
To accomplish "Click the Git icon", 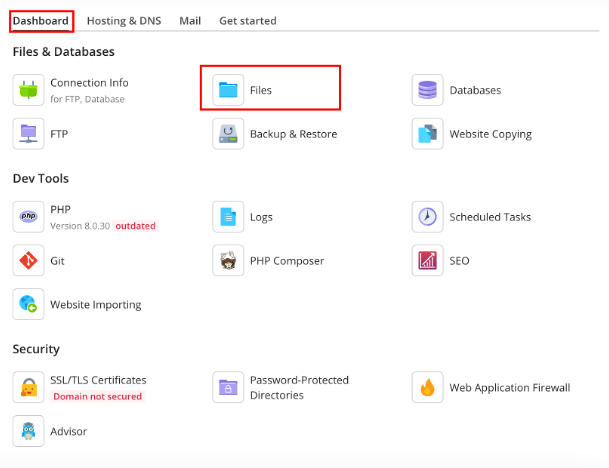I will pyautogui.click(x=28, y=261).
